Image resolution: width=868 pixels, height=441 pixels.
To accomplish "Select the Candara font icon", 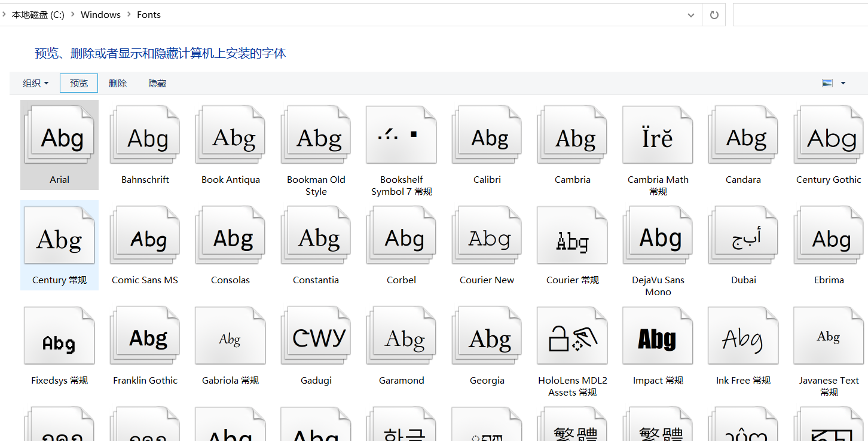I will 743,135.
